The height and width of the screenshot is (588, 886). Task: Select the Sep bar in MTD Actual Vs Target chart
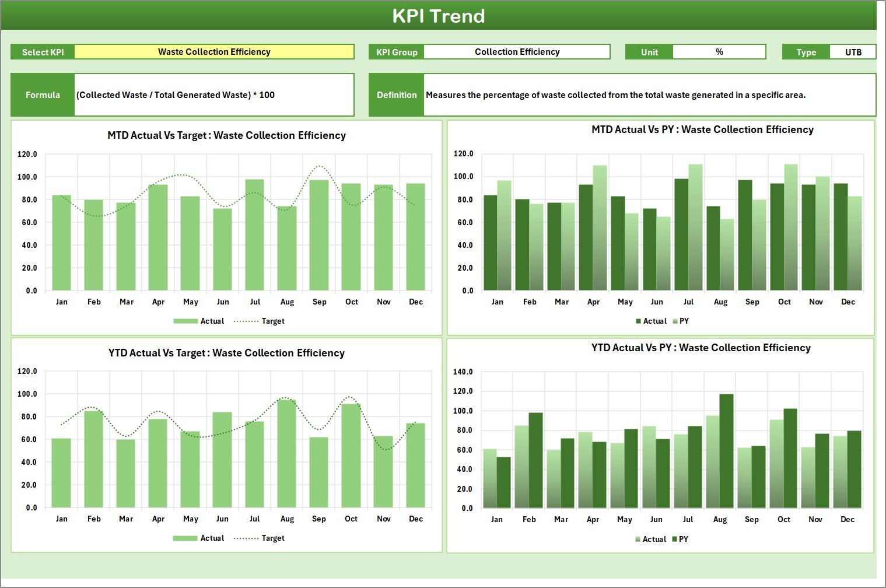tap(319, 233)
